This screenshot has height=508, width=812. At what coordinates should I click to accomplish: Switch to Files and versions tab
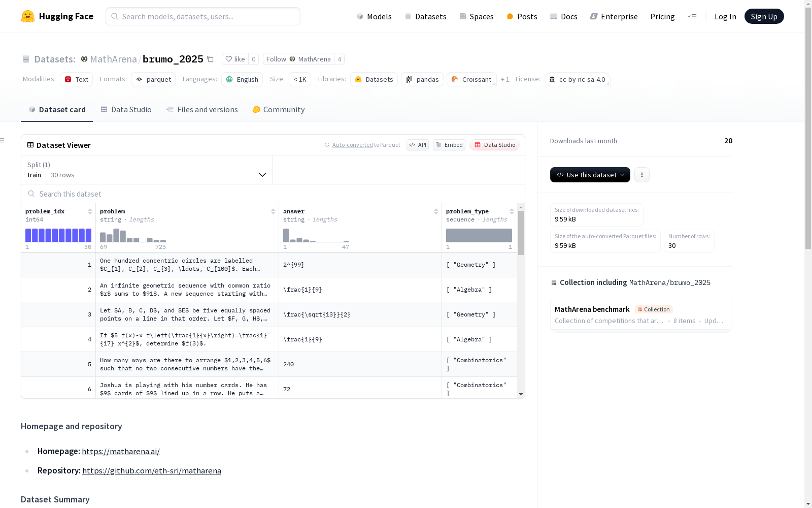click(x=202, y=110)
